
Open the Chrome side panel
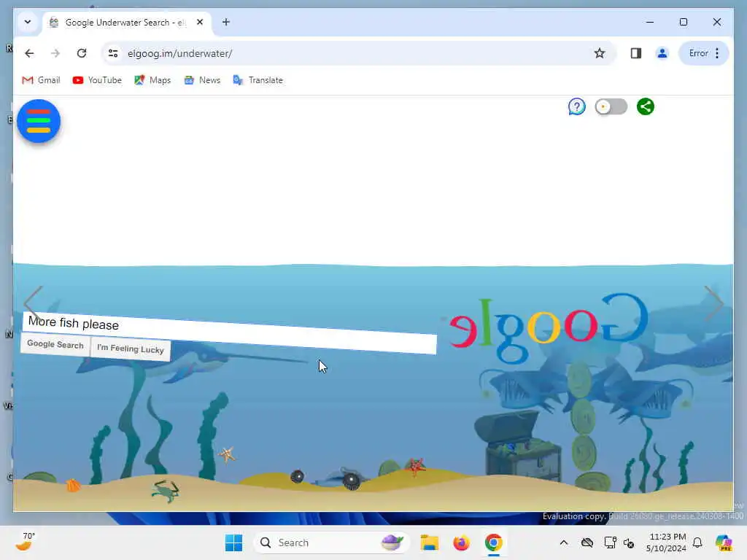(x=635, y=53)
